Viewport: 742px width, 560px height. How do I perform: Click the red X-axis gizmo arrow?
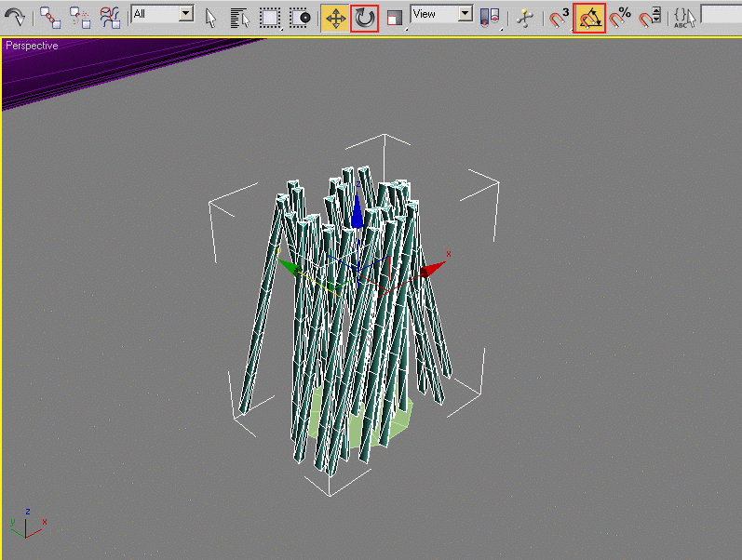coord(432,269)
